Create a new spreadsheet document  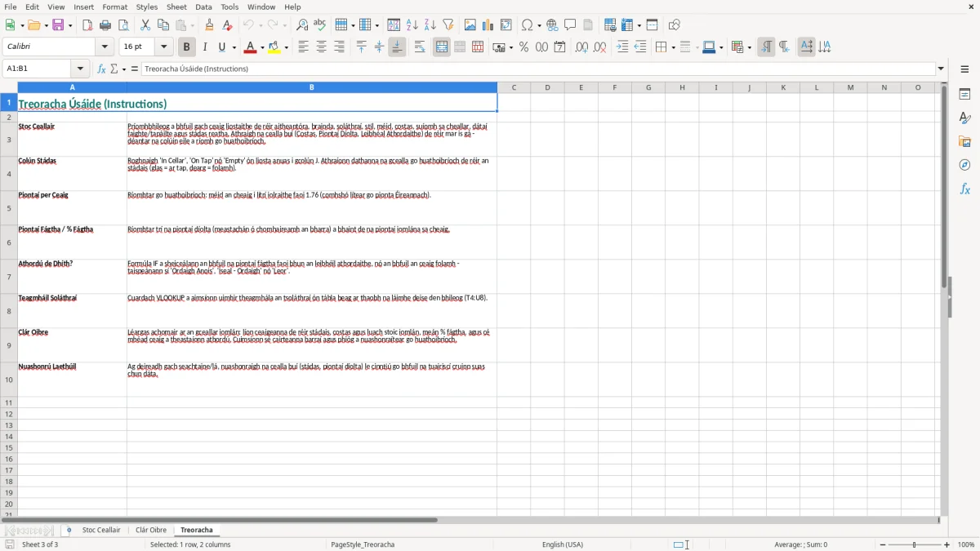(x=11, y=25)
